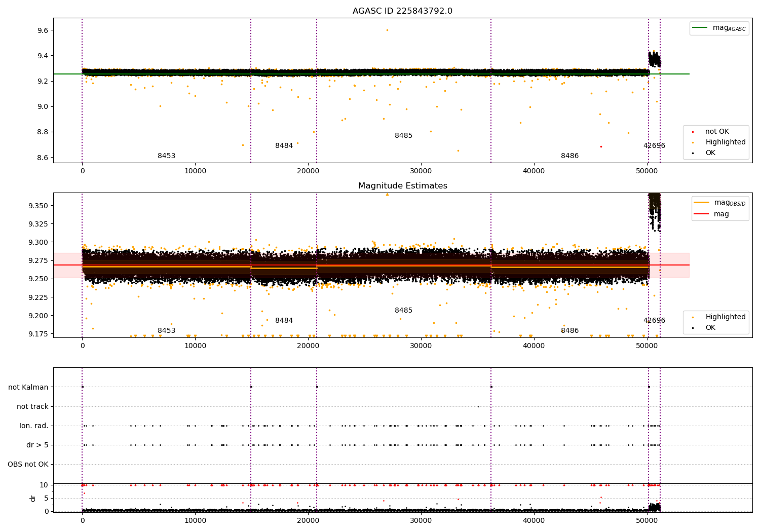The image size is (760, 532).
Task: Click the 50000 x-tick of the bottom plot
Action: click(x=647, y=521)
